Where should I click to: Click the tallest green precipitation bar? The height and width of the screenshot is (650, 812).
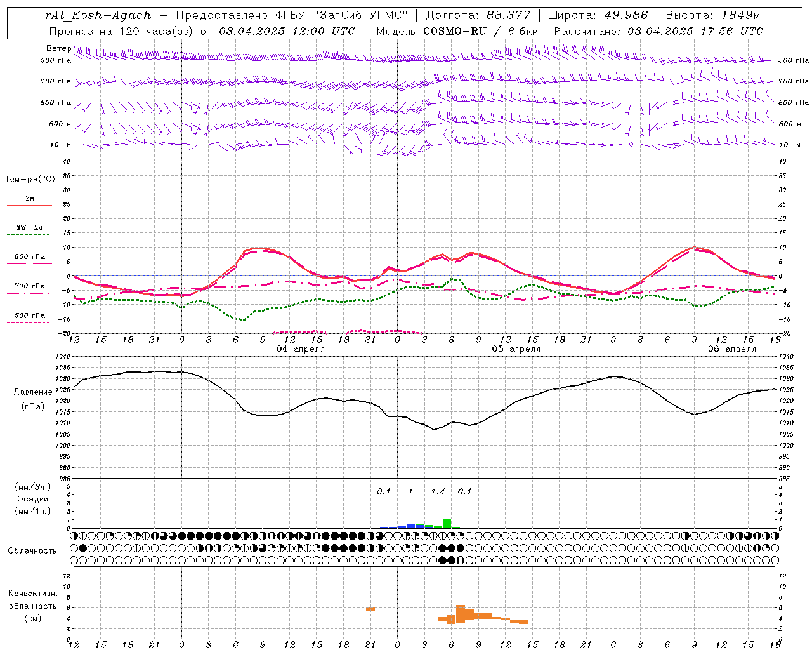click(447, 523)
